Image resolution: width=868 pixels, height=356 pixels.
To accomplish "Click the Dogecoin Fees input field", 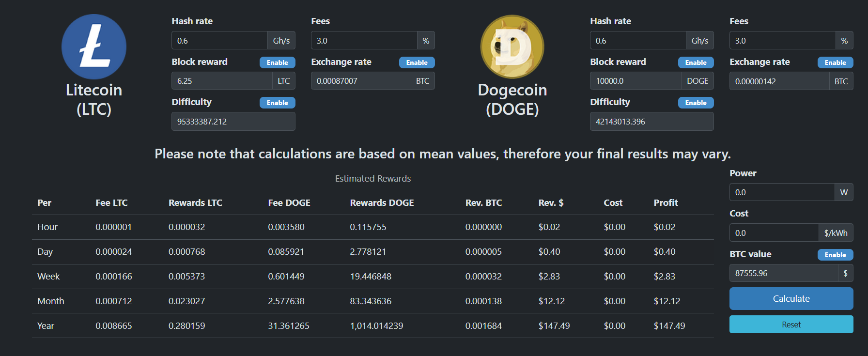I will pyautogui.click(x=782, y=41).
